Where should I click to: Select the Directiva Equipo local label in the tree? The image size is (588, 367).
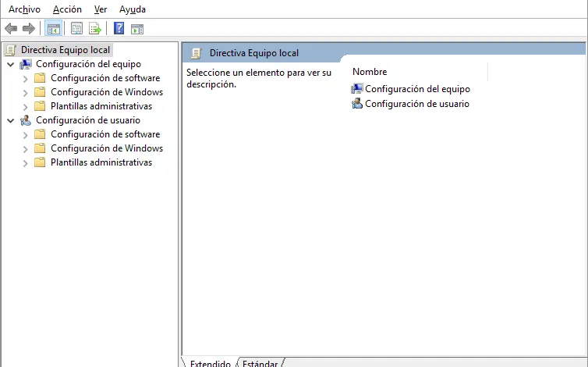click(x=66, y=50)
